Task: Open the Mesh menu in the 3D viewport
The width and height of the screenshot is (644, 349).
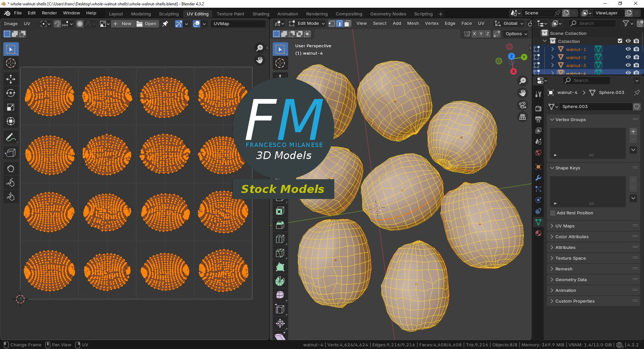Action: (x=413, y=23)
